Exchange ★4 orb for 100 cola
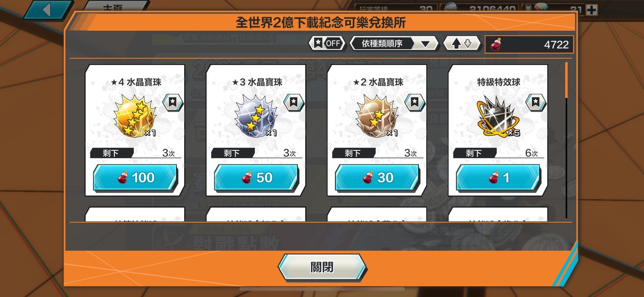 [135, 178]
